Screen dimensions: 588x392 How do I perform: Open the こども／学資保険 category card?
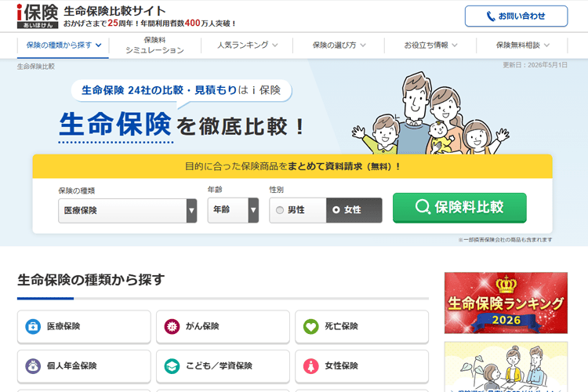[223, 366]
